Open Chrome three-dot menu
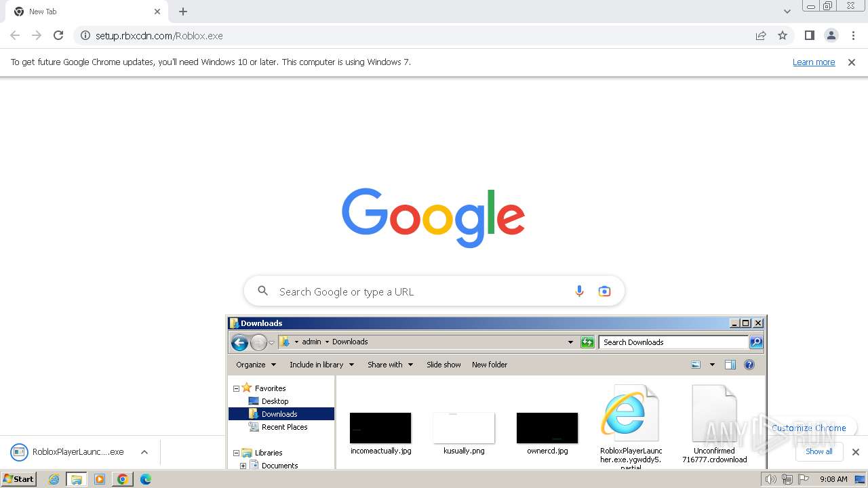The width and height of the screenshot is (868, 488). pos(853,35)
